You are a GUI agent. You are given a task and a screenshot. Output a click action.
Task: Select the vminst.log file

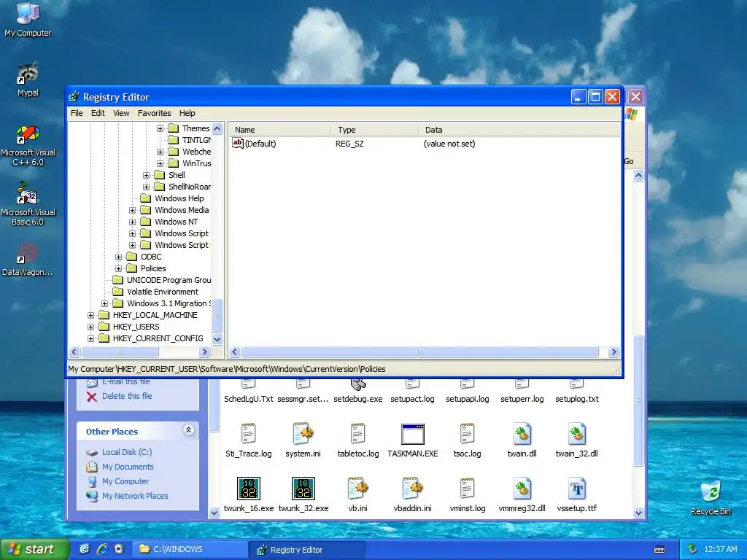tap(468, 495)
